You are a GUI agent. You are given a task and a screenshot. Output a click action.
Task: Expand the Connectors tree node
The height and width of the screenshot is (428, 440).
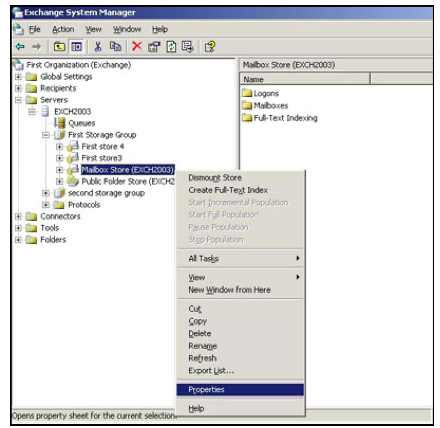click(x=18, y=216)
